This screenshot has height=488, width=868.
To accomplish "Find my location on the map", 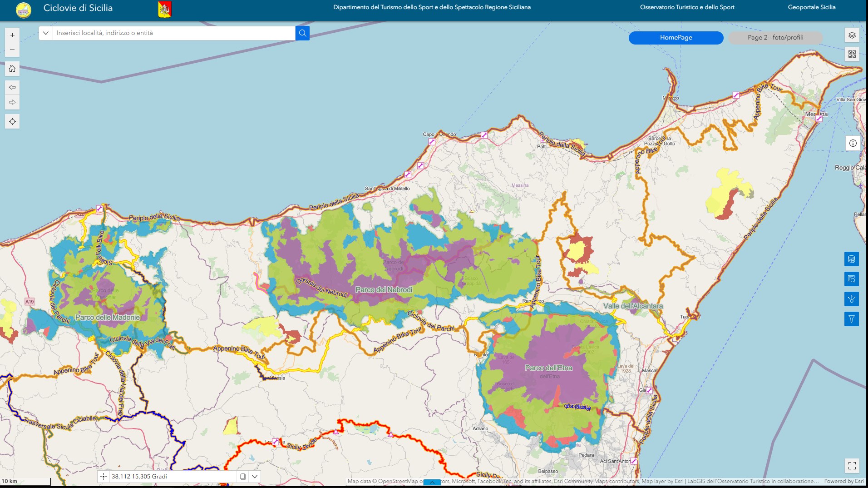I will (12, 122).
